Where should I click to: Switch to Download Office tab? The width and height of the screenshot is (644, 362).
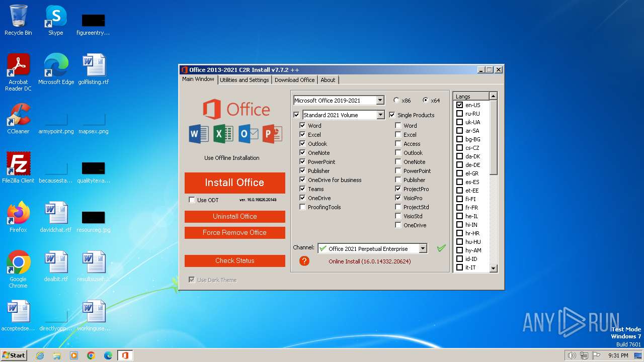294,80
